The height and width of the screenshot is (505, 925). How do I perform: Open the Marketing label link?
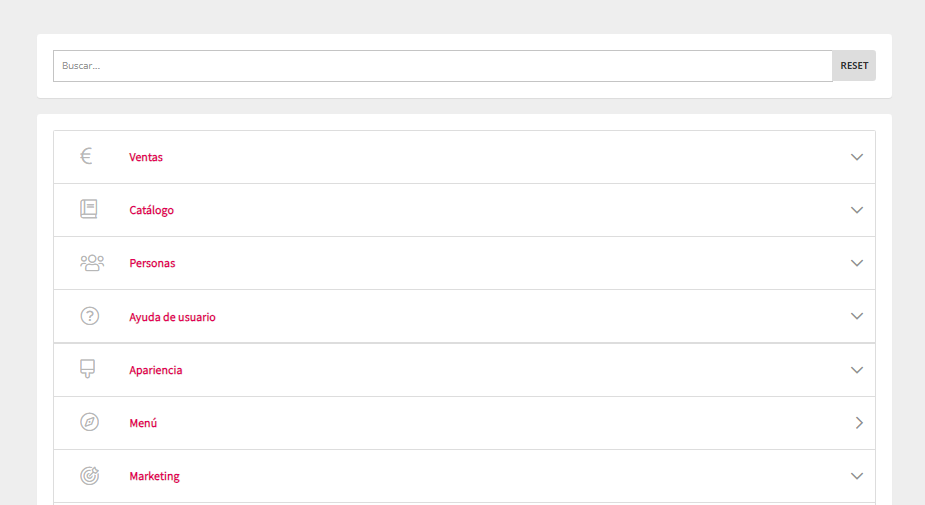click(154, 476)
